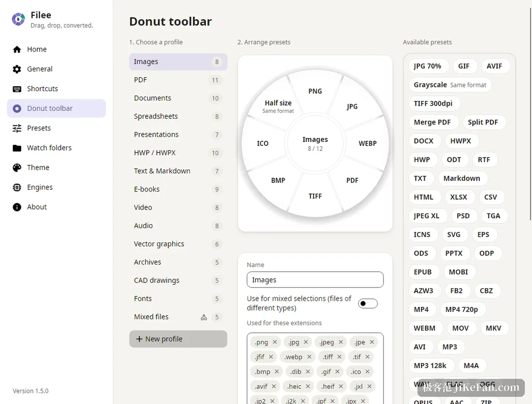This screenshot has width=532, height=404.
Task: Click the profile Name input field
Action: click(315, 280)
